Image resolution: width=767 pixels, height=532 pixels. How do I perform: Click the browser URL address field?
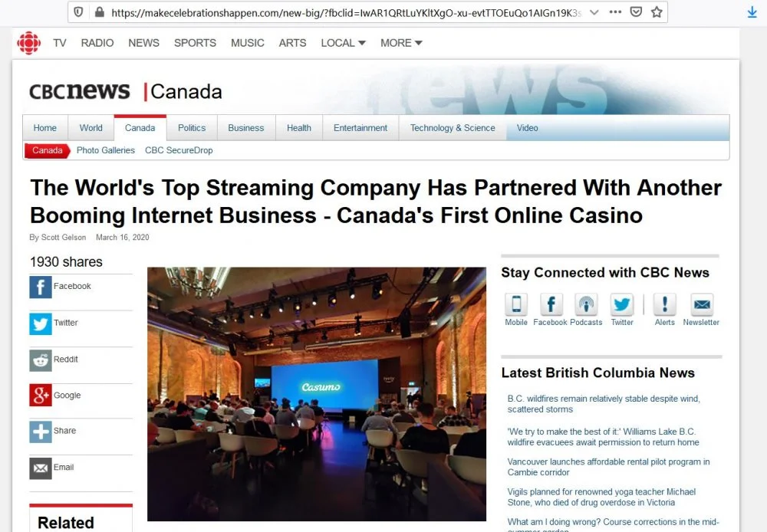click(347, 13)
